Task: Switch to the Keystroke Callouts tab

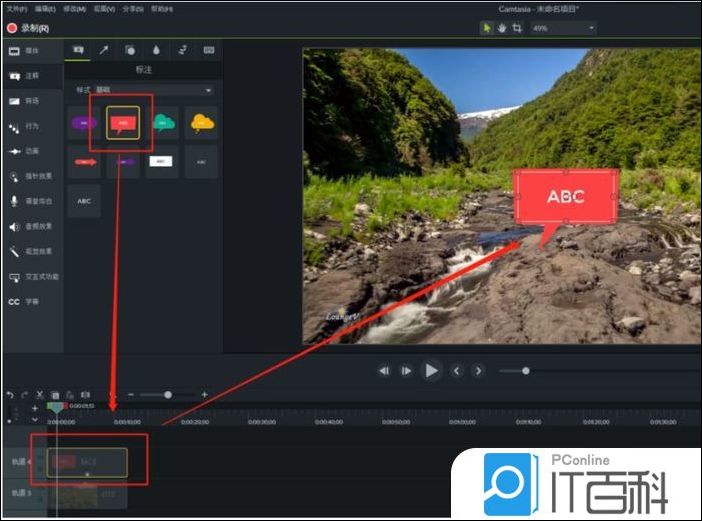Action: (209, 50)
